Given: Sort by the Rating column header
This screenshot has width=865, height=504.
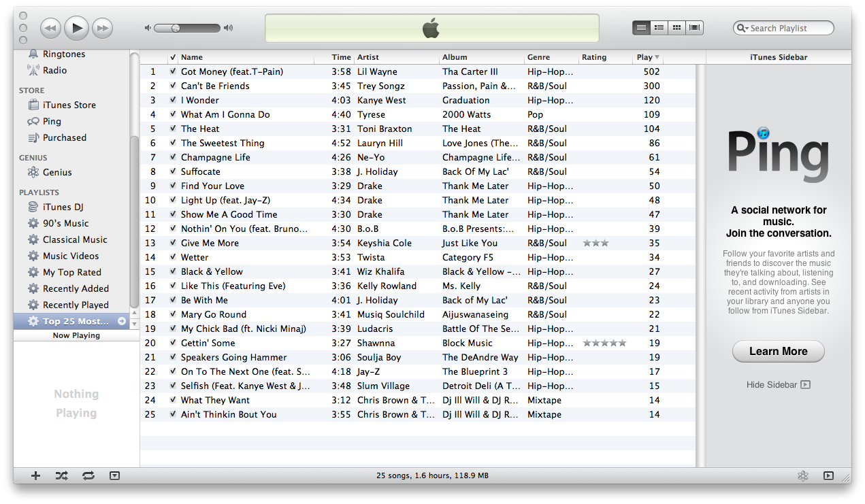Looking at the screenshot, I should [606, 57].
